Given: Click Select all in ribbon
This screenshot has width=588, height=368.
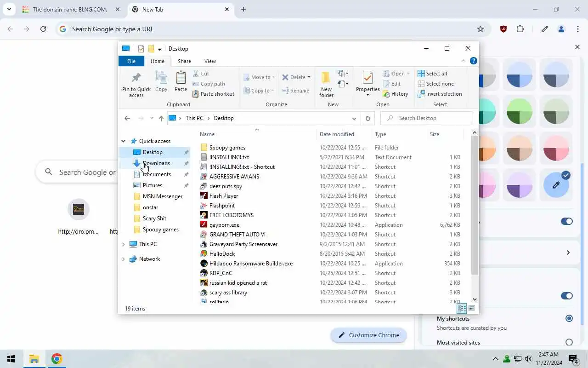Looking at the screenshot, I should click(432, 74).
